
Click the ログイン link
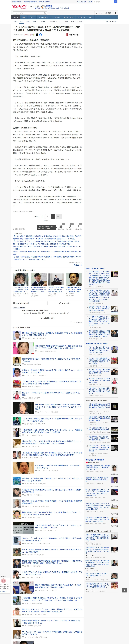[38, 8]
